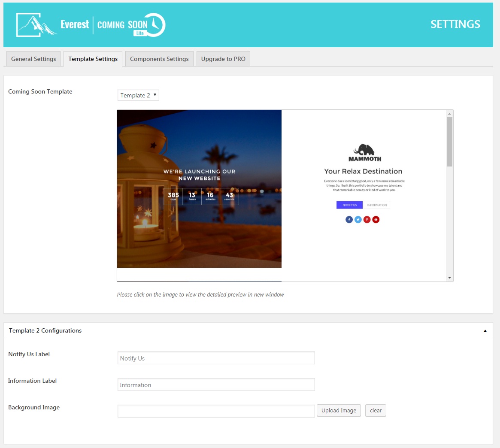Focus the Notify Us Label field
The width and height of the screenshot is (500, 448).
216,358
